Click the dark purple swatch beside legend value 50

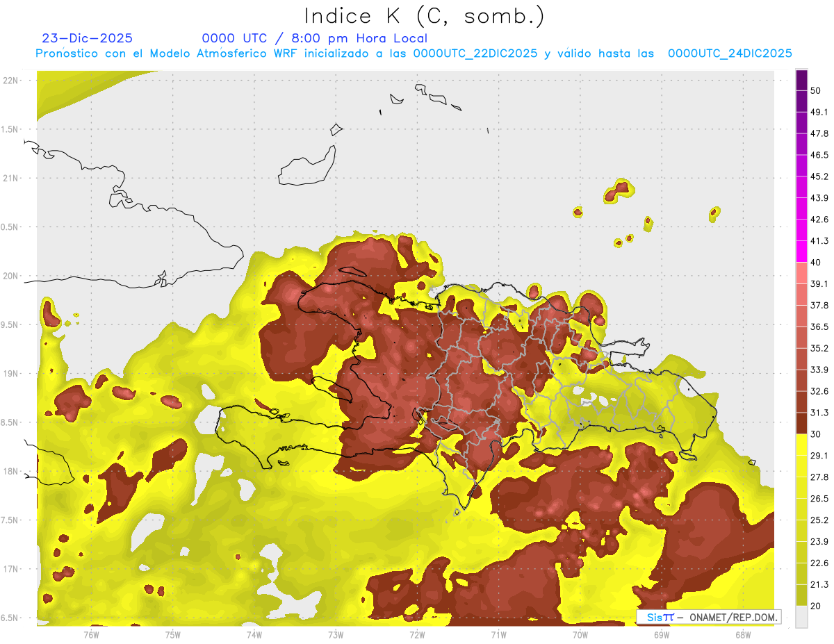coord(802,81)
